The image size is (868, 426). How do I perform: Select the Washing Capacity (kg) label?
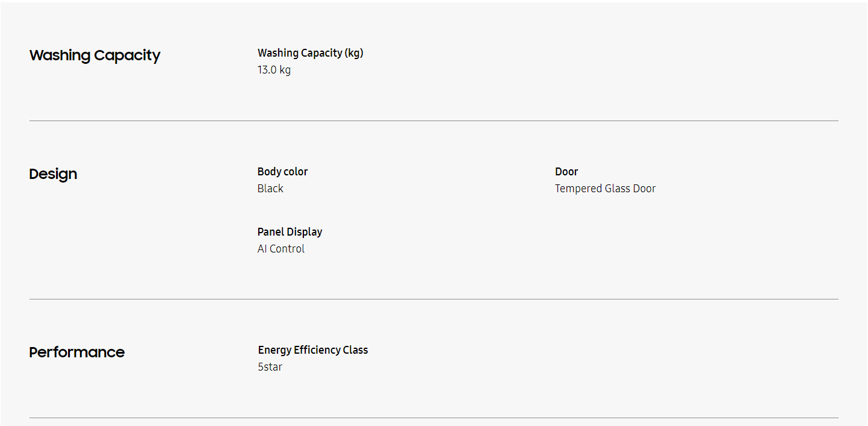310,53
